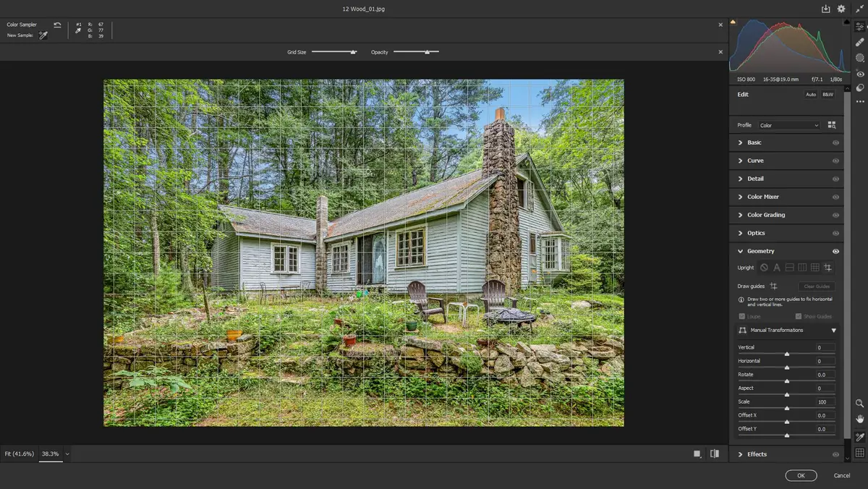Screen dimensions: 868x489
Task: Expand the Effects panel
Action: tap(757, 454)
